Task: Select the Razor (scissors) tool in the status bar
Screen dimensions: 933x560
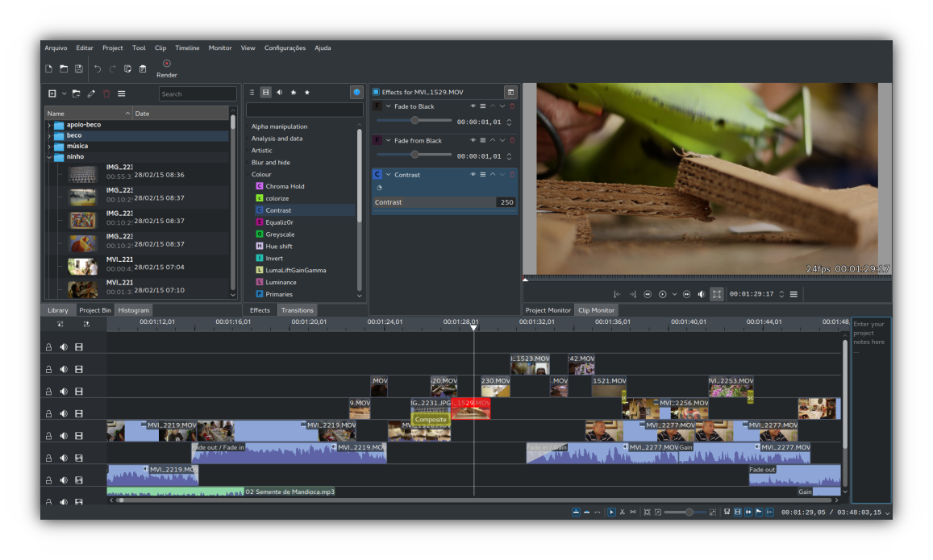Action: [622, 512]
